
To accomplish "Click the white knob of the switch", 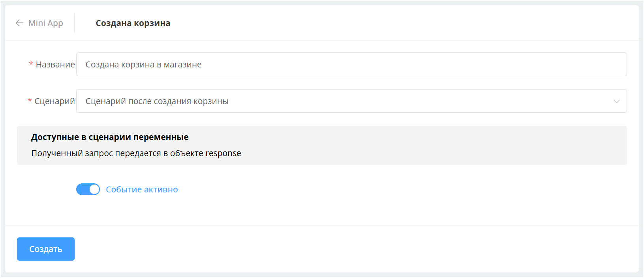I will [x=94, y=189].
